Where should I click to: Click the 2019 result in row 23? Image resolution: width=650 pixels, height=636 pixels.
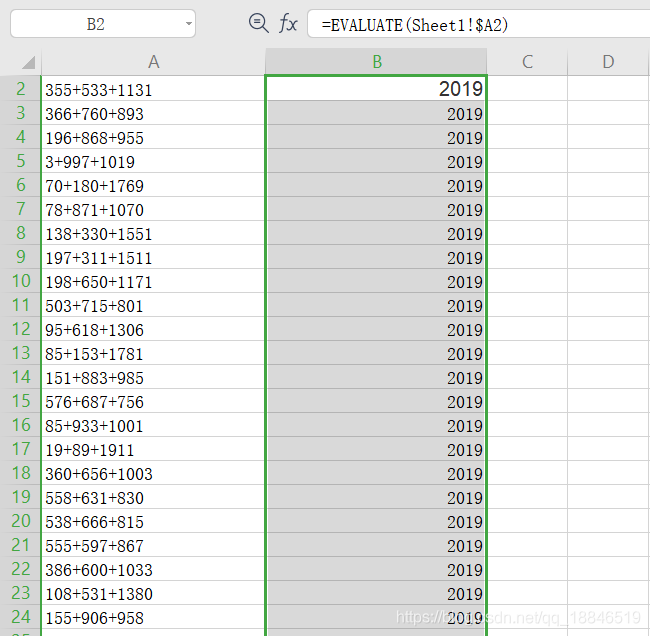point(376,593)
